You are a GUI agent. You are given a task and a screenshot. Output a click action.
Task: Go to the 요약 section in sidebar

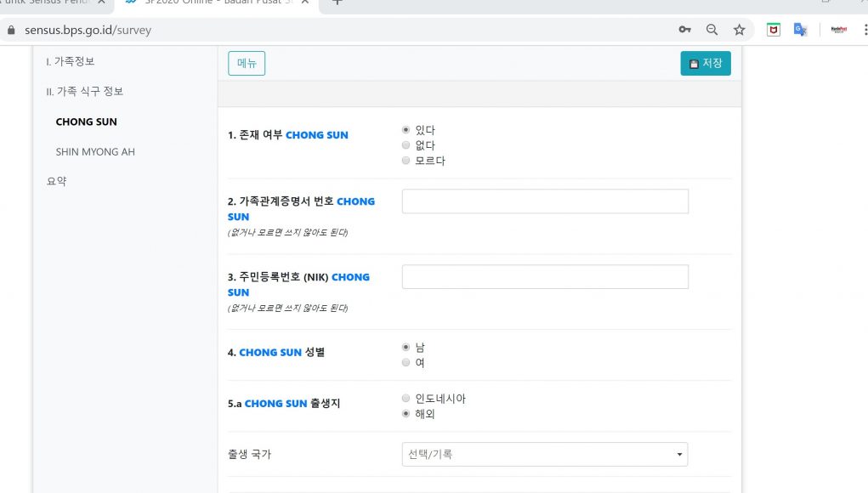click(56, 181)
